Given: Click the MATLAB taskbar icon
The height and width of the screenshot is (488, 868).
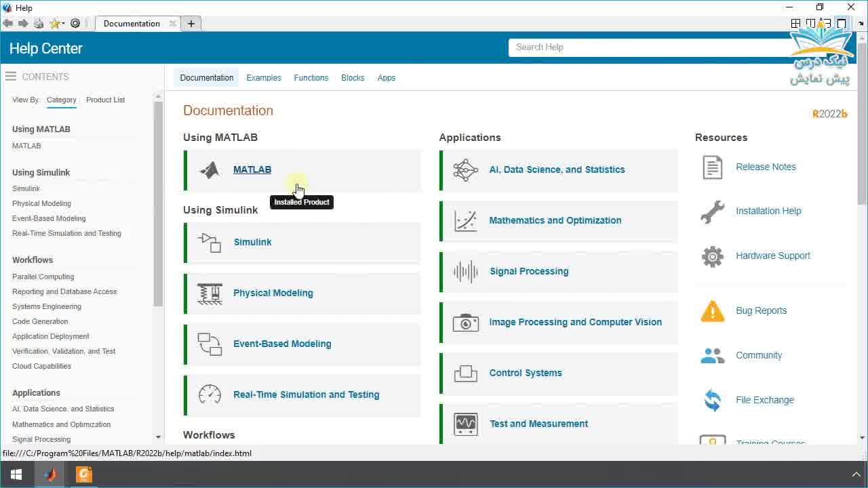Looking at the screenshot, I should [50, 474].
